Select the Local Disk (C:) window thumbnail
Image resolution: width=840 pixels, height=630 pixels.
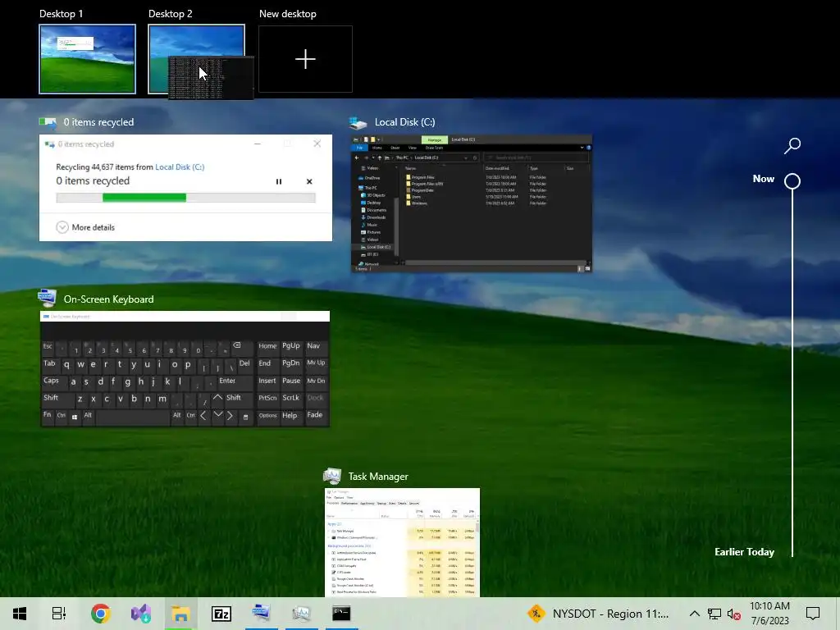click(472, 203)
